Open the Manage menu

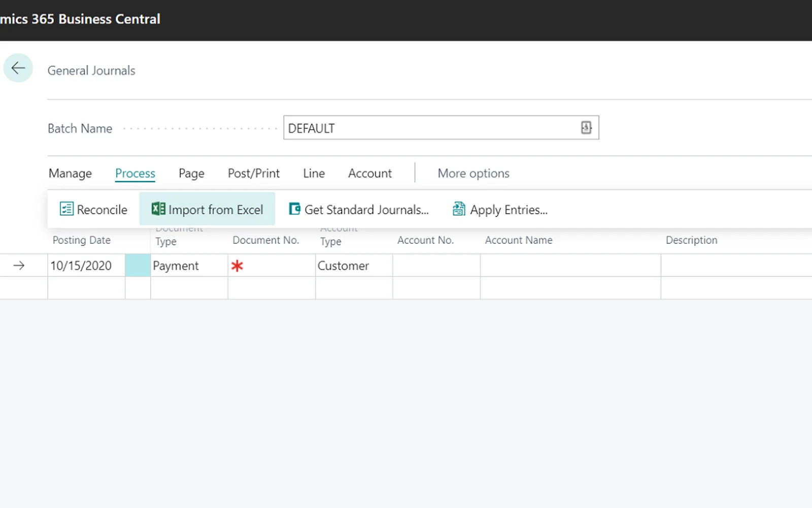click(70, 173)
